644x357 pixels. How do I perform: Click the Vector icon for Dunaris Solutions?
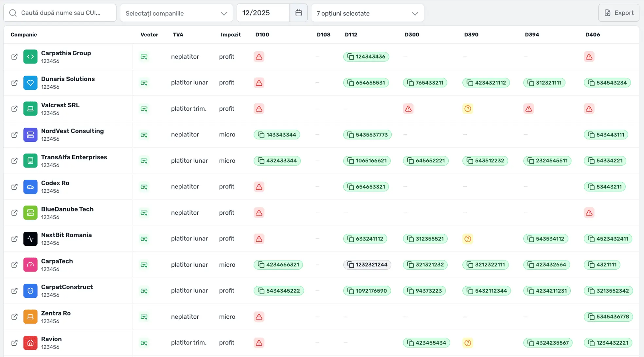point(144,83)
